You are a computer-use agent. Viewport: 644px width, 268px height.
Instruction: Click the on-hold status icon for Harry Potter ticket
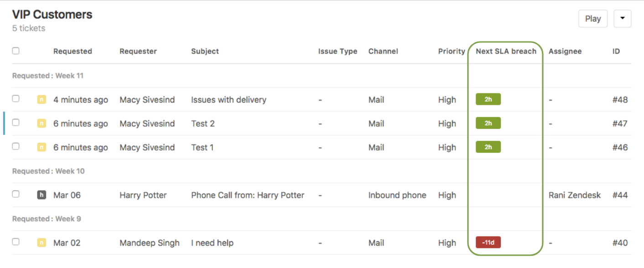pyautogui.click(x=42, y=195)
